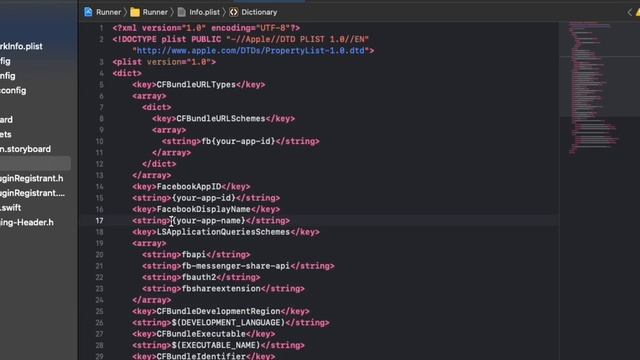Select the storyboard file ending in n.storyboard
The height and width of the screenshot is (360, 640).
(25, 149)
